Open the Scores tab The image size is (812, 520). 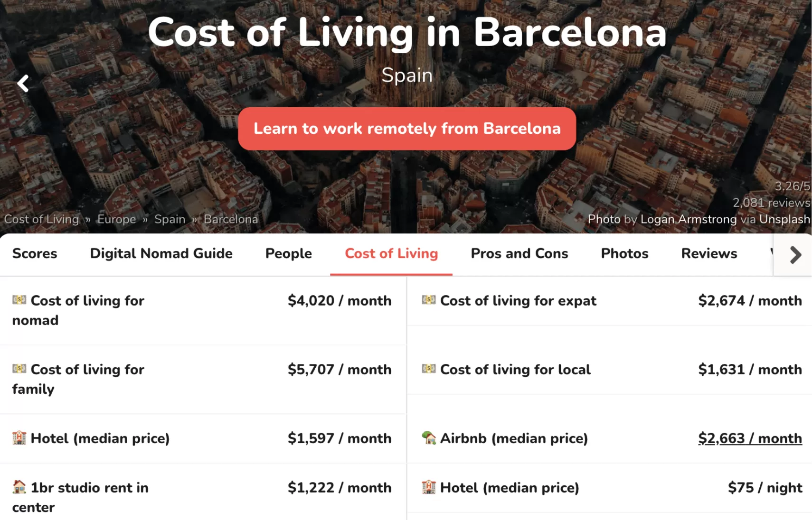[35, 253]
